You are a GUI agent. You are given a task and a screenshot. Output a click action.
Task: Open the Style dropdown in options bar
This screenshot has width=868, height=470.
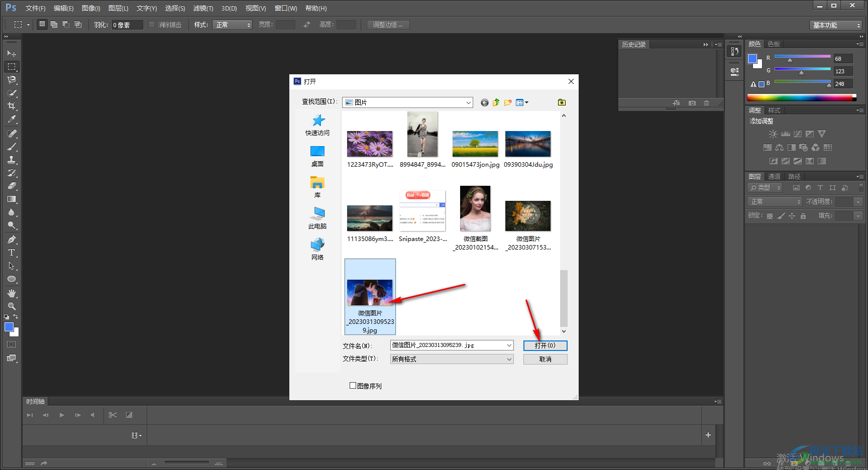pos(232,25)
